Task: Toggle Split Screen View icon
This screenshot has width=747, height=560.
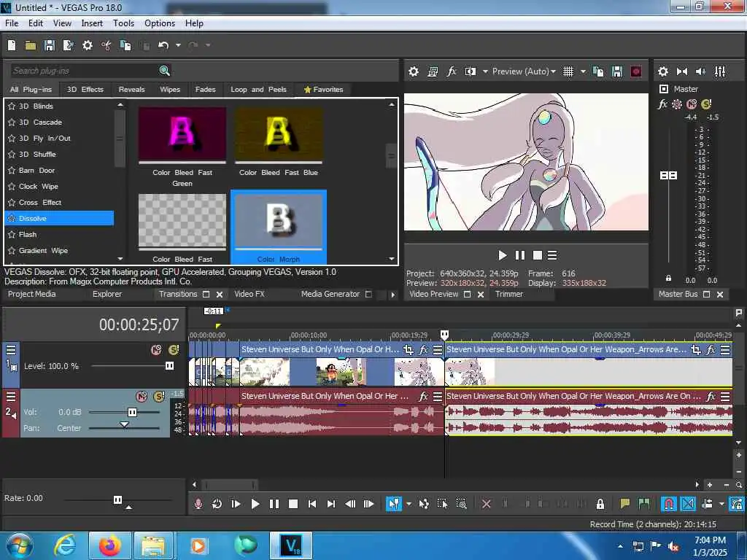Action: 471,71
